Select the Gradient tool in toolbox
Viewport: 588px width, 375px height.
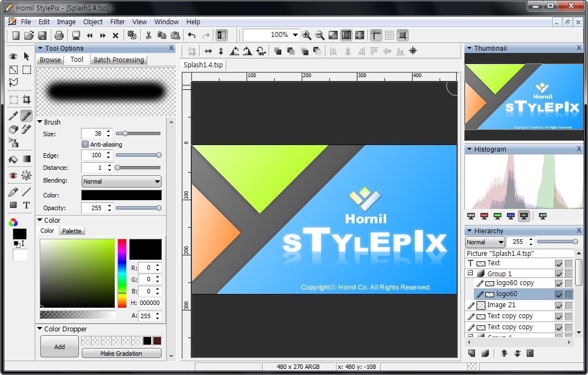pyautogui.click(x=26, y=159)
